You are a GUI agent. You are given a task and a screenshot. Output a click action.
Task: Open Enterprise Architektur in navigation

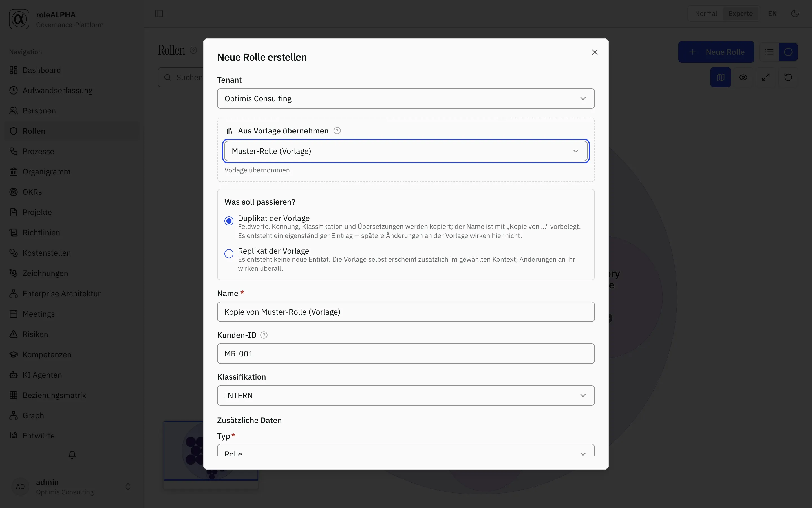pos(72,294)
